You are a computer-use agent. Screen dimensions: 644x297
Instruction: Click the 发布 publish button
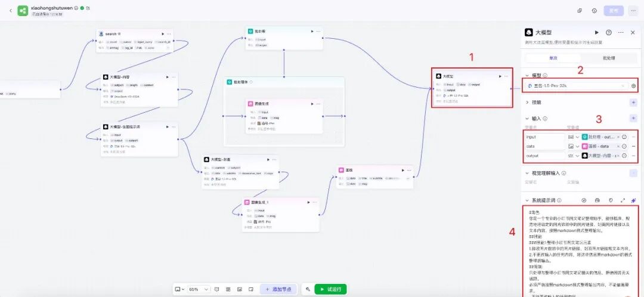(x=613, y=11)
